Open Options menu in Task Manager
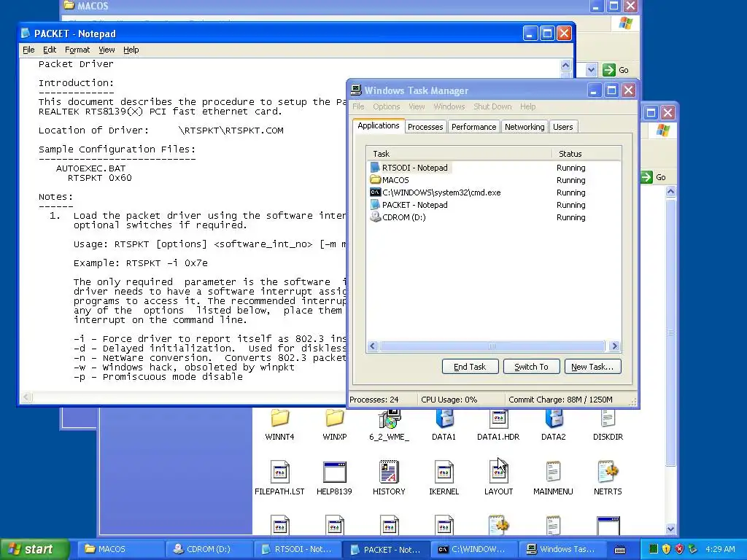 click(x=387, y=106)
